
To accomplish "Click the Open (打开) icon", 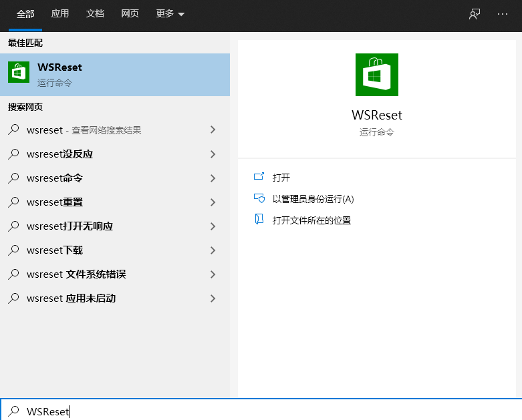I will pyautogui.click(x=259, y=176).
